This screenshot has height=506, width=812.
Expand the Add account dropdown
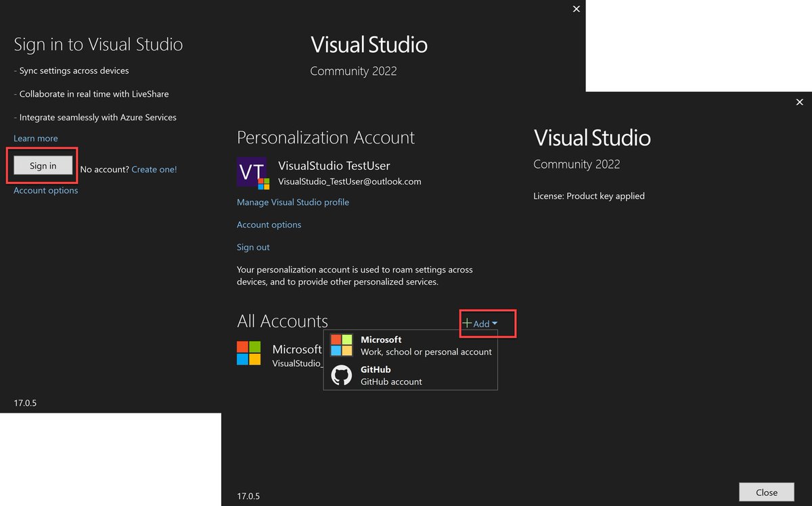[x=480, y=323]
